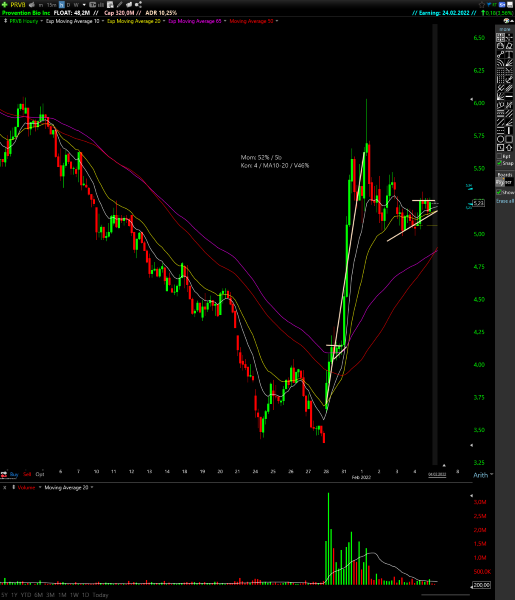Switch to the weekly 'W' timeframe
This screenshot has height=600, width=515.
(x=76, y=5)
